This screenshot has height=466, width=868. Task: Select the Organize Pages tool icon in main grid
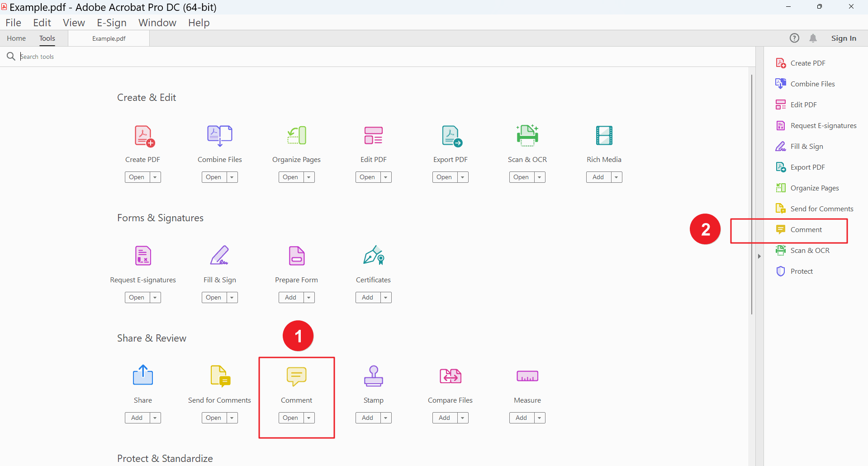coord(297,136)
